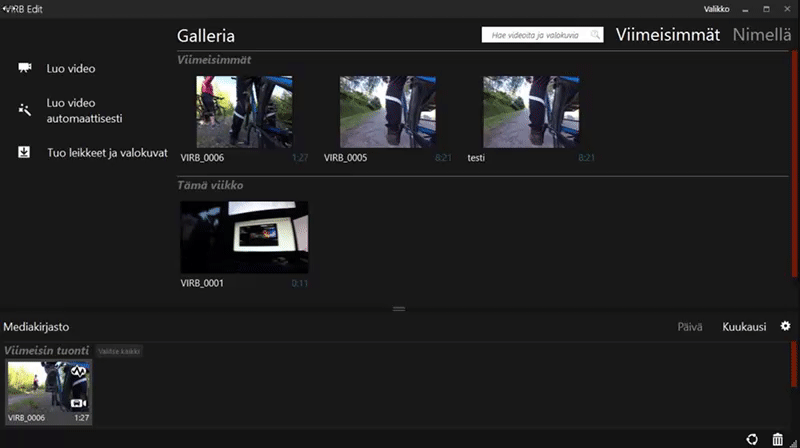
Task: Close the VIRB Edit window
Action: point(787,9)
